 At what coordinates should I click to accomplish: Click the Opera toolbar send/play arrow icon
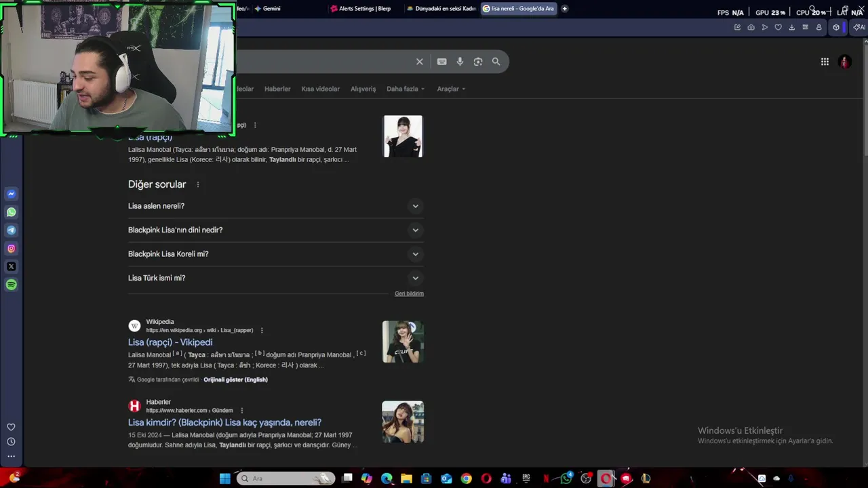[x=764, y=27]
